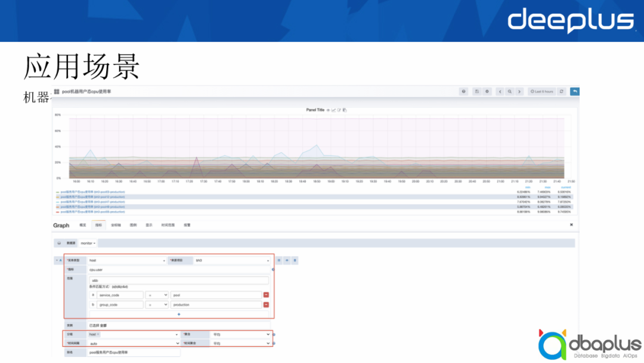This screenshot has height=363, width=644.
Task: Toggle the pool12-production series in legend
Action: click(92, 197)
